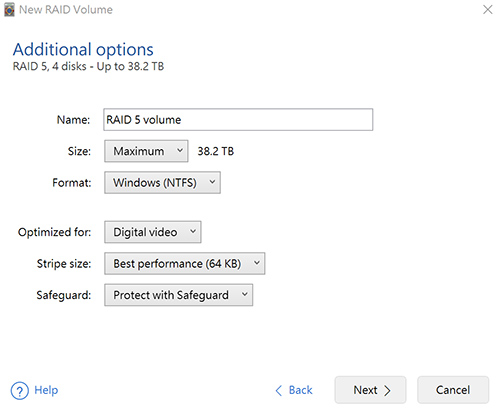500x415 pixels.
Task: Click the right chevron on Next button
Action: point(387,391)
